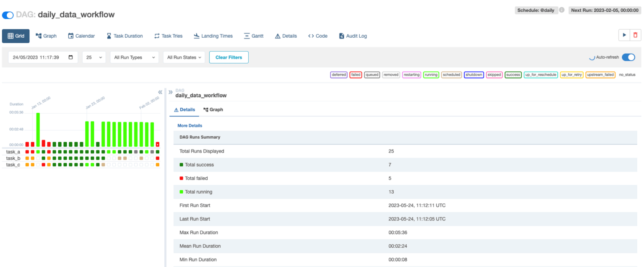View the DAG source Code
644x267 pixels.
pyautogui.click(x=317, y=36)
